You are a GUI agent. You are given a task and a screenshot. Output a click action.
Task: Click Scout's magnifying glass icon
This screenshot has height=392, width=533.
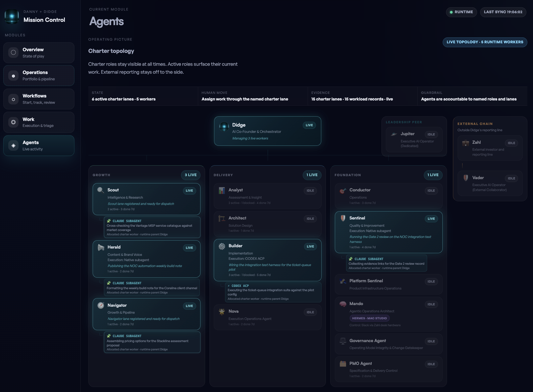click(101, 190)
